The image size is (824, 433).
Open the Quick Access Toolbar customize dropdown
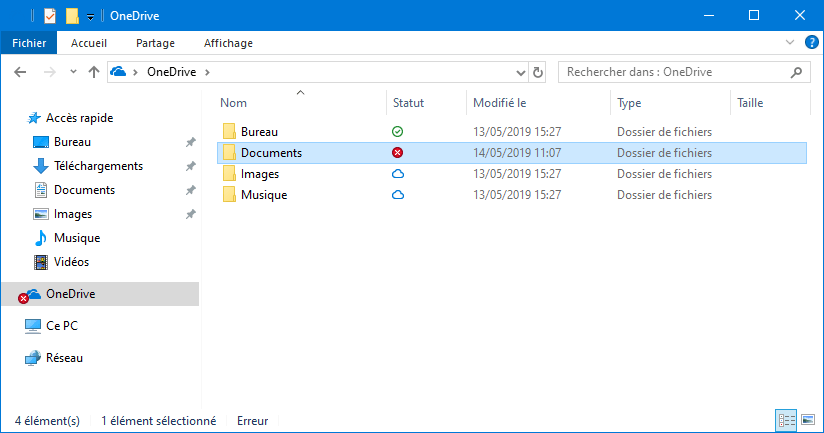pos(90,17)
